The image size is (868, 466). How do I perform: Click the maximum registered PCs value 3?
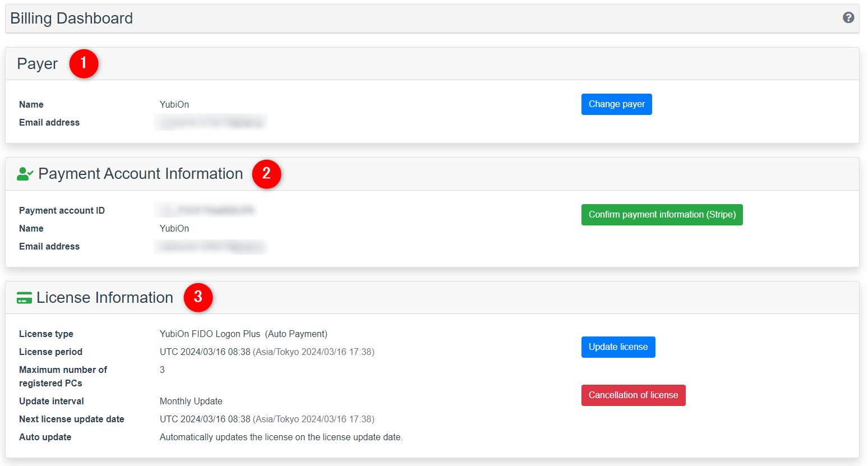[x=162, y=370]
